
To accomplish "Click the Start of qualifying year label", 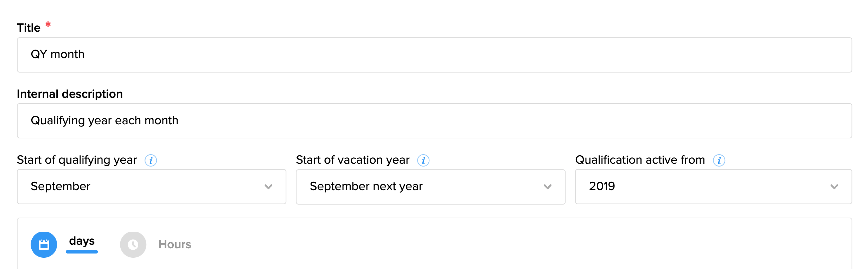I will point(77,160).
